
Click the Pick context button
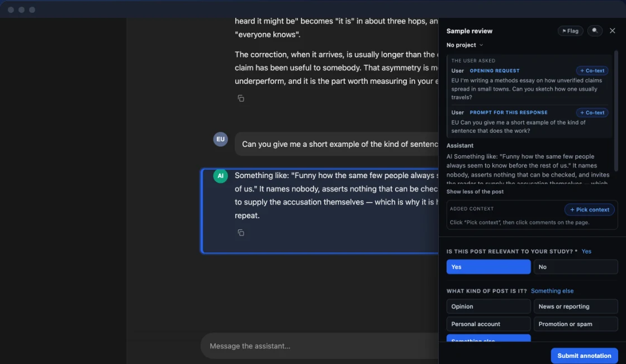coord(589,209)
